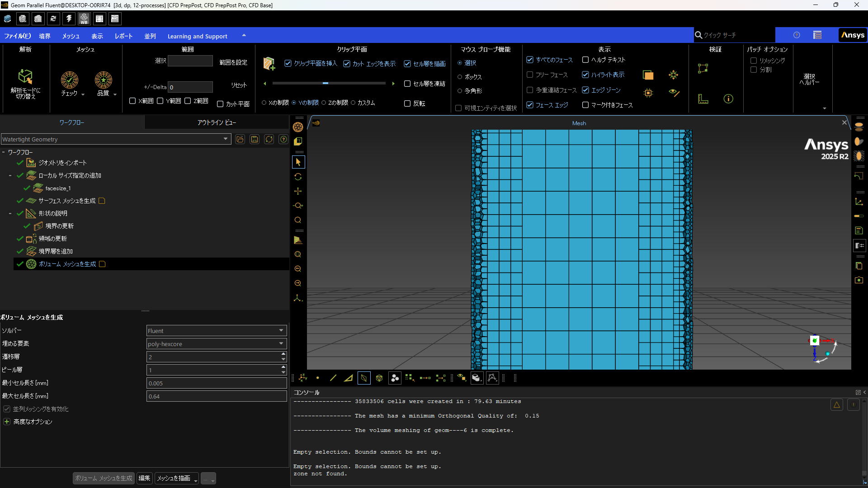Open the Learning and Support menu
Image resolution: width=868 pixels, height=488 pixels.
[197, 36]
